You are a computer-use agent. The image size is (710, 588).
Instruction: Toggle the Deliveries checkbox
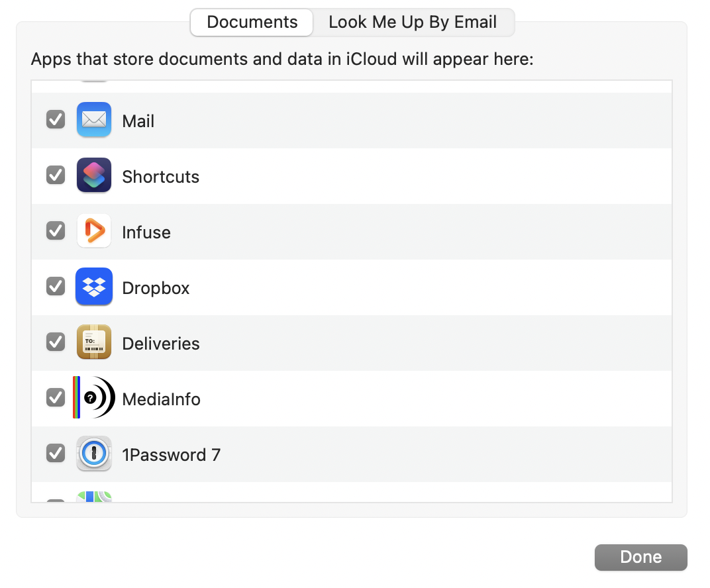tap(56, 342)
